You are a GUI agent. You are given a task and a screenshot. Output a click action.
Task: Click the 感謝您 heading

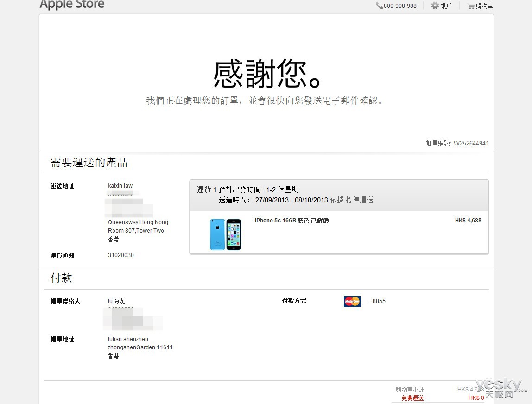click(267, 74)
